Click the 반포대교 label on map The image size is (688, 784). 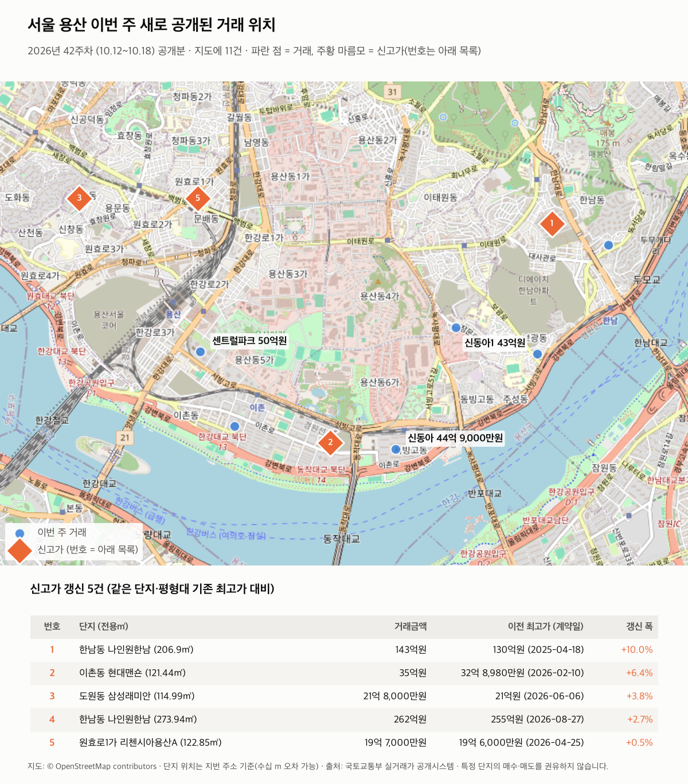pos(484,493)
